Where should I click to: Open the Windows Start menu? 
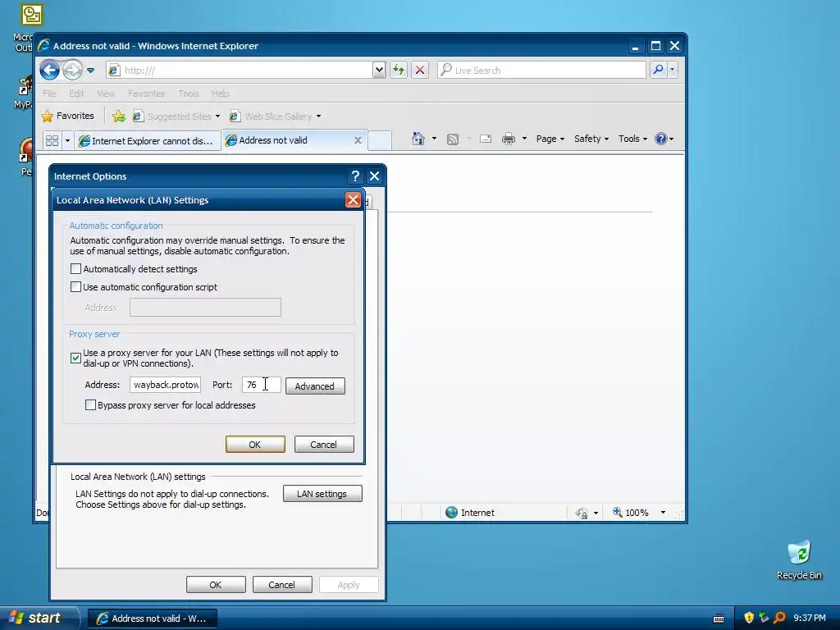39,618
